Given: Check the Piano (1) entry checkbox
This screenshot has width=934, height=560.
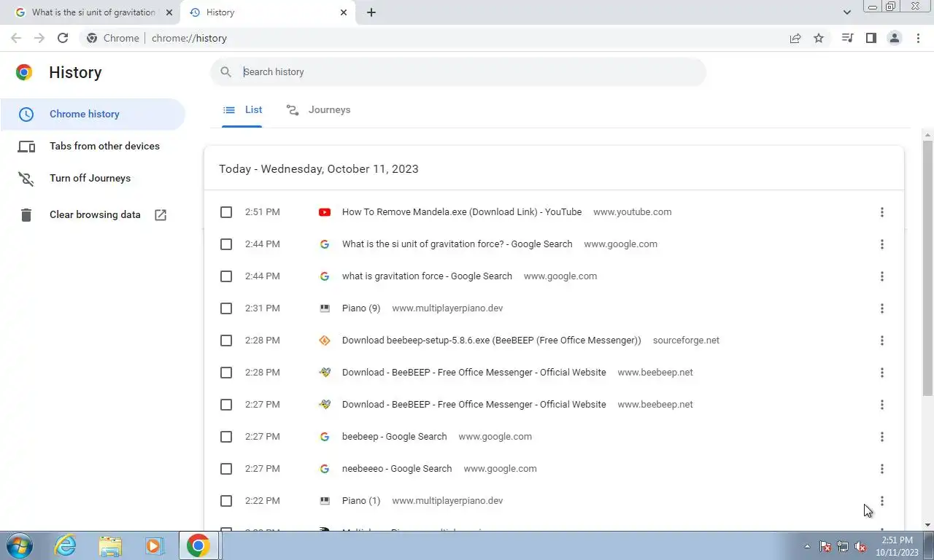Looking at the screenshot, I should click(226, 501).
